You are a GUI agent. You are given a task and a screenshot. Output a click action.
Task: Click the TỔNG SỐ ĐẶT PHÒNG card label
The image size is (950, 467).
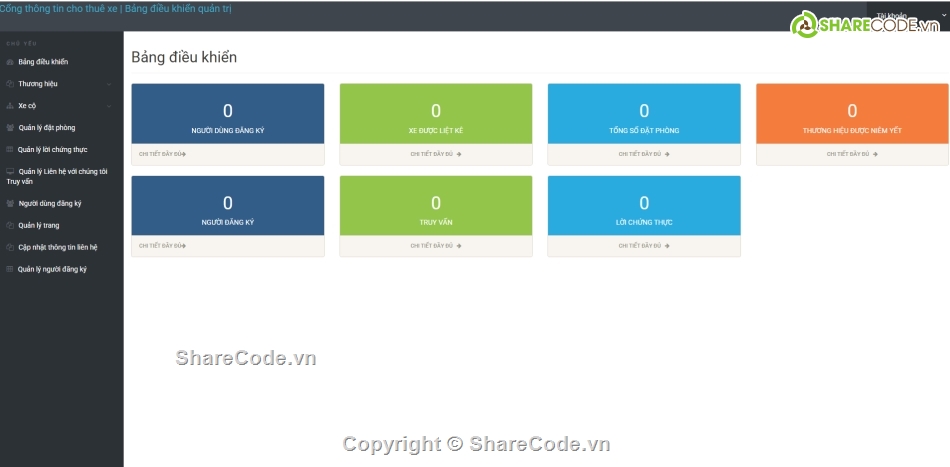point(644,131)
